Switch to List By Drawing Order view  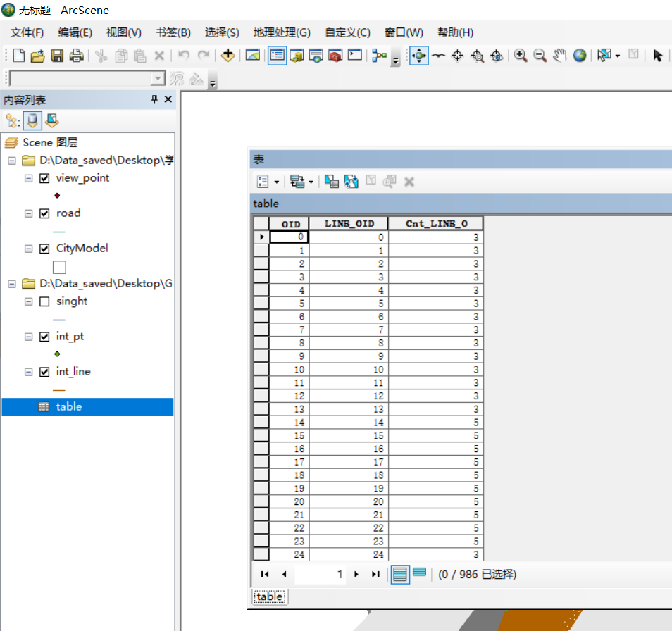pos(13,121)
